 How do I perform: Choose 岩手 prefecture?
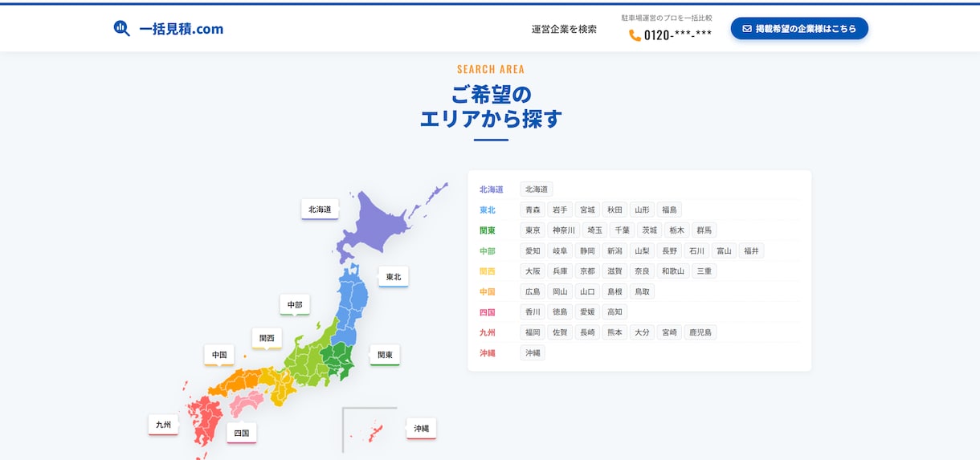560,210
